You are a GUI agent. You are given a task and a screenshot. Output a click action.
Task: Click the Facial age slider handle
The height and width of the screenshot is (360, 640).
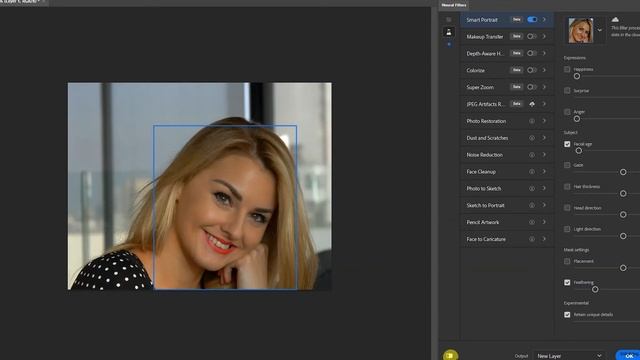pos(579,151)
